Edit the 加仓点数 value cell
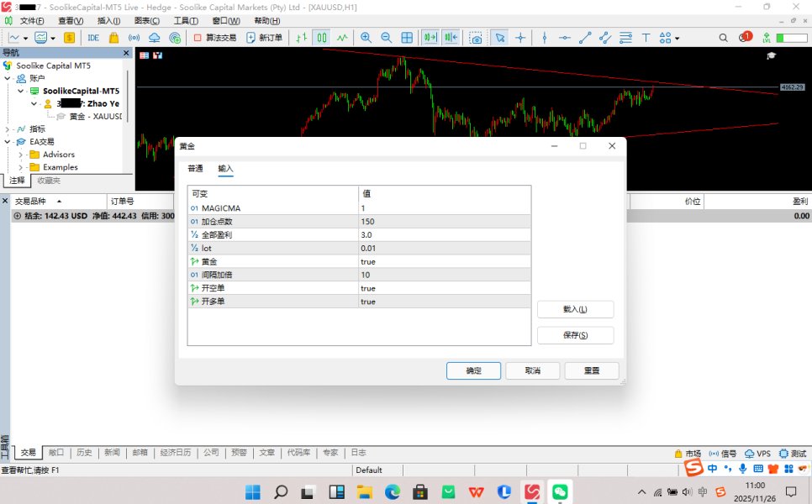 [x=445, y=222]
